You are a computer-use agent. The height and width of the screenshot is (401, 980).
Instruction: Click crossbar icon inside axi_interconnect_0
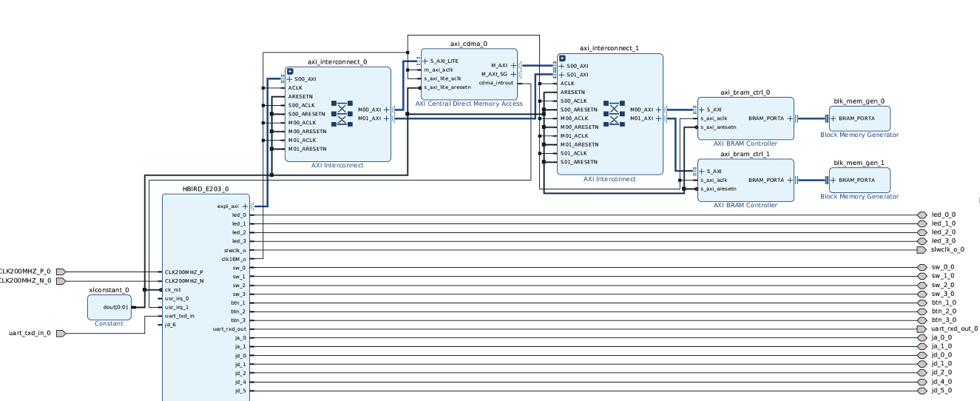pyautogui.click(x=342, y=113)
